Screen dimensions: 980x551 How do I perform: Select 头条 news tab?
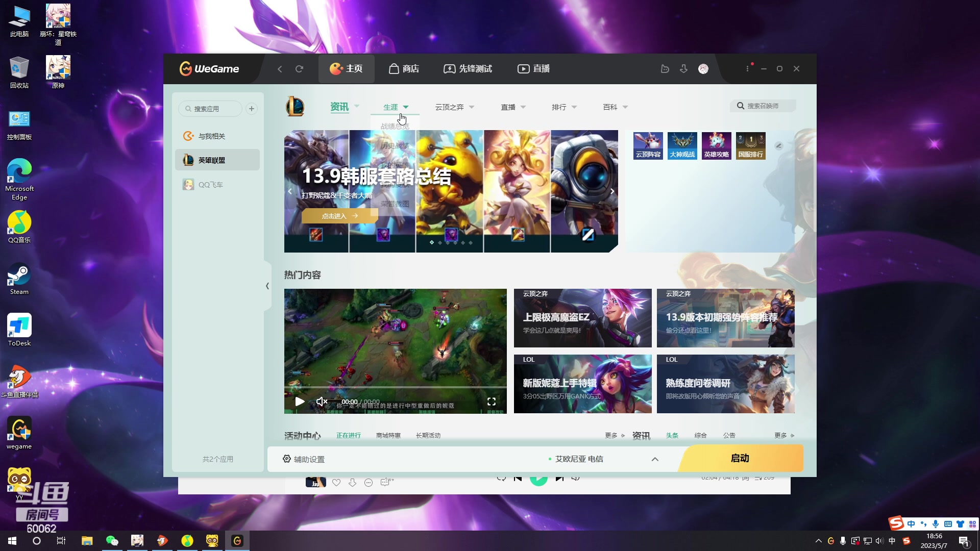[x=672, y=436]
